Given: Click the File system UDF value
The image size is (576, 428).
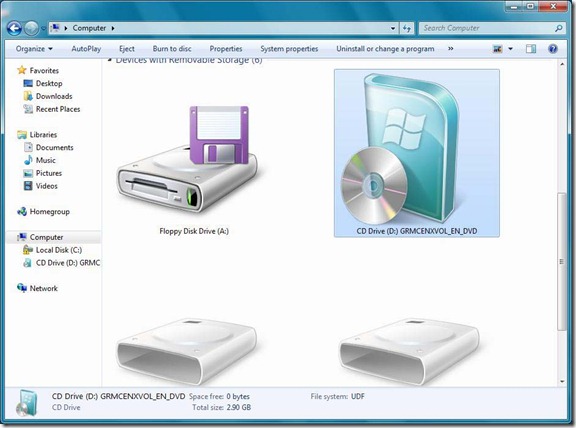Looking at the screenshot, I should pos(357,396).
